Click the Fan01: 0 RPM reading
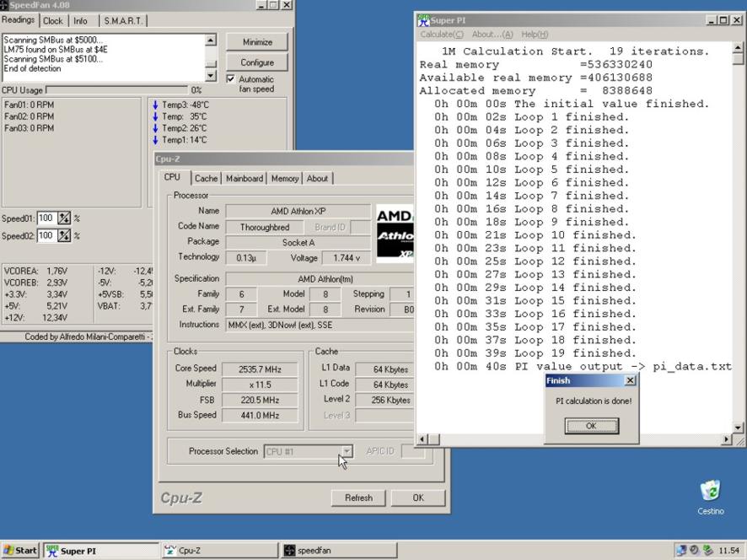Image resolution: width=747 pixels, height=560 pixels. pyautogui.click(x=29, y=105)
